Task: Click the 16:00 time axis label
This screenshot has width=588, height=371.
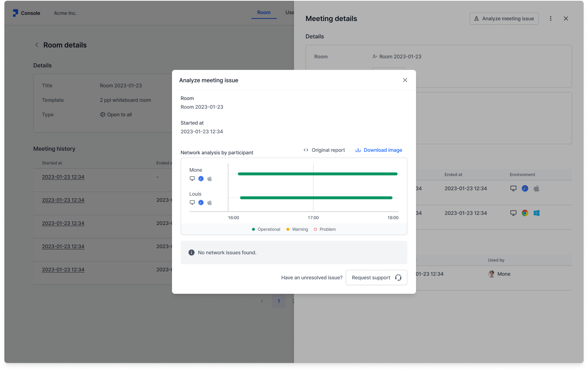Action: [233, 218]
